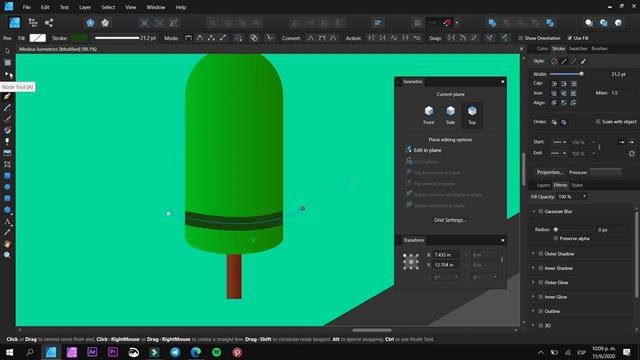Image resolution: width=640 pixels, height=360 pixels.
Task: Enable the Outer Glow effect checkbox
Action: click(x=541, y=282)
